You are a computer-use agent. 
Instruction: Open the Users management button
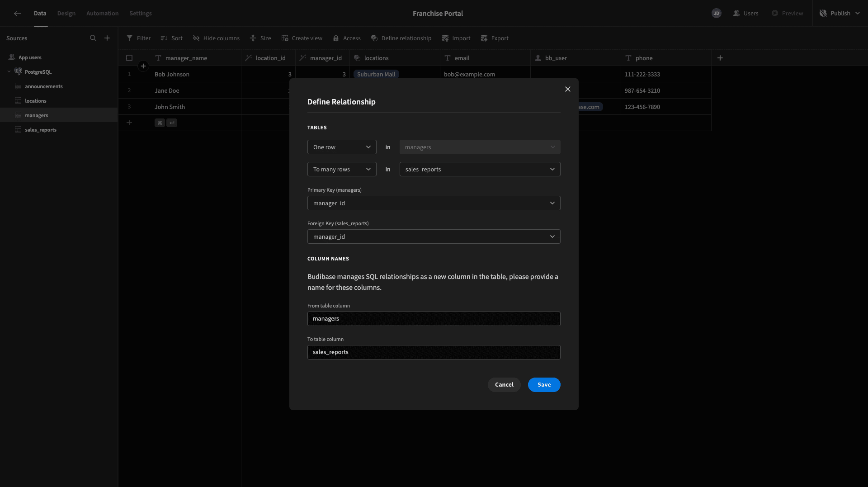746,13
